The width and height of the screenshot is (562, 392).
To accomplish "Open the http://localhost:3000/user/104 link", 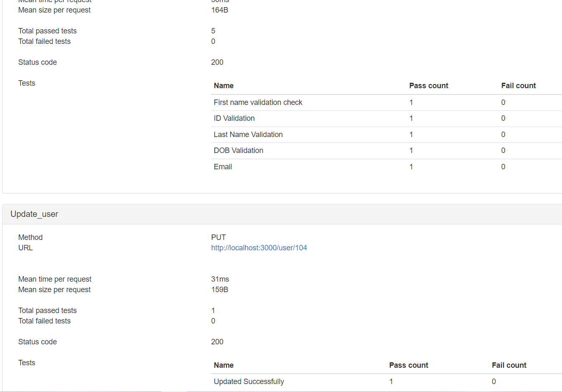I will coord(259,248).
